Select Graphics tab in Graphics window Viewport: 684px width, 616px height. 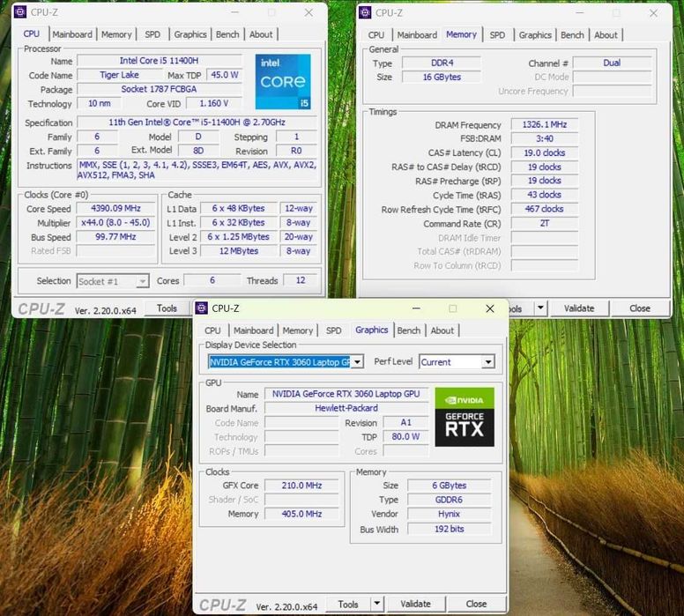372,330
